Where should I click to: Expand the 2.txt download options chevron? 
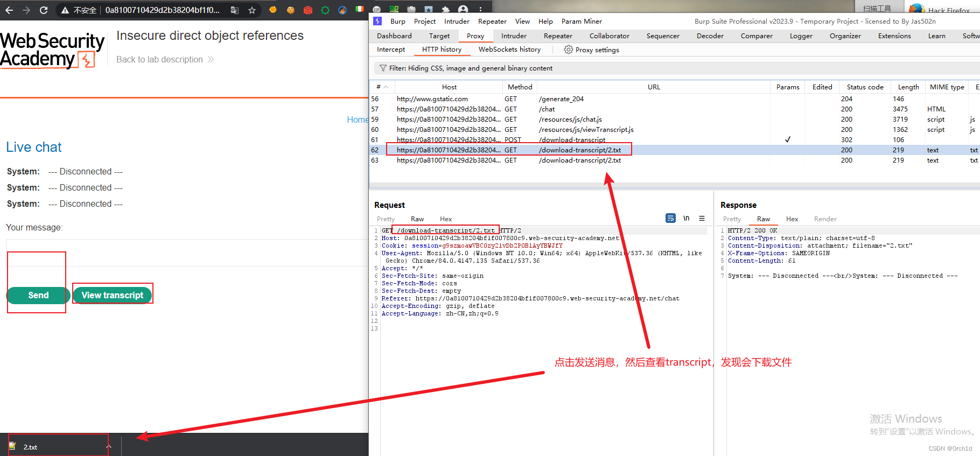[x=108, y=446]
